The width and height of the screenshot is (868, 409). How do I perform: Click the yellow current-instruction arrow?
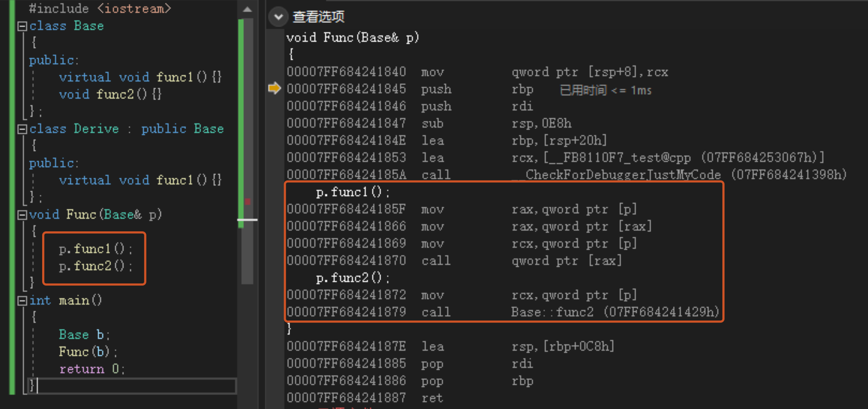[x=274, y=88]
